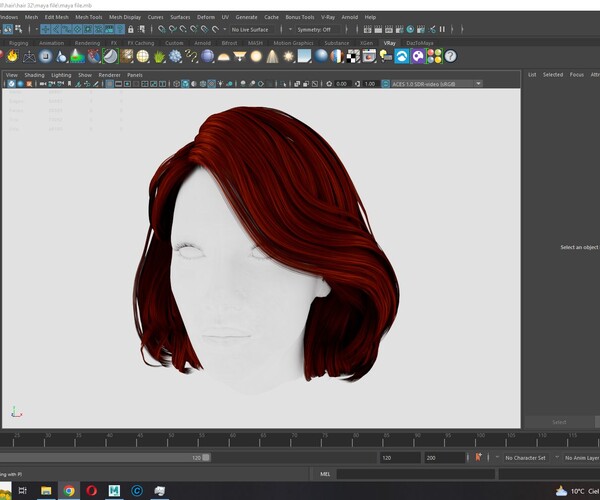Click the green grass V-Ray fur icon
The image size is (600, 500).
pos(159,56)
